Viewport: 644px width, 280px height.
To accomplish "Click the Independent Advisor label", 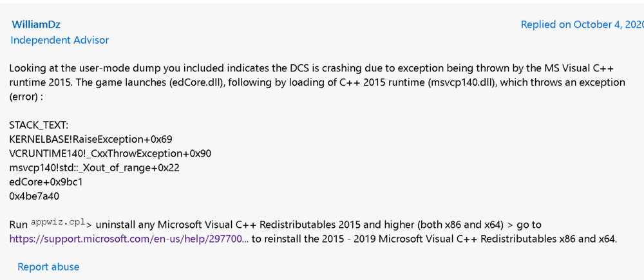I will [x=60, y=40].
